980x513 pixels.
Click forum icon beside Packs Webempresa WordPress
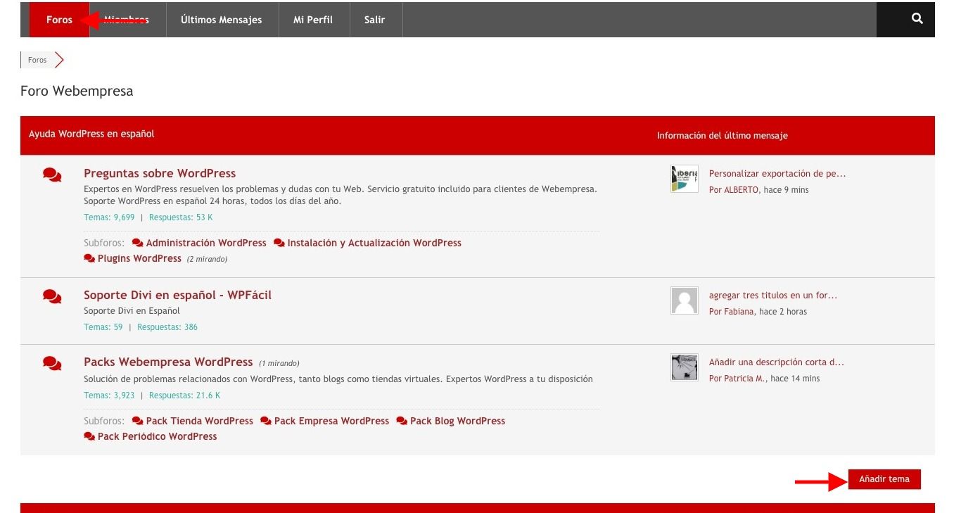pos(52,364)
